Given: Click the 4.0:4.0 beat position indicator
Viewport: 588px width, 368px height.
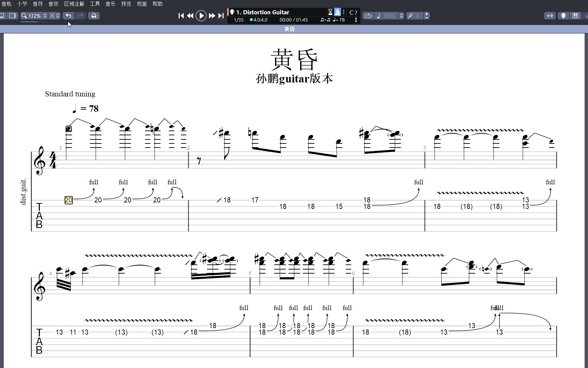Looking at the screenshot, I should point(259,20).
